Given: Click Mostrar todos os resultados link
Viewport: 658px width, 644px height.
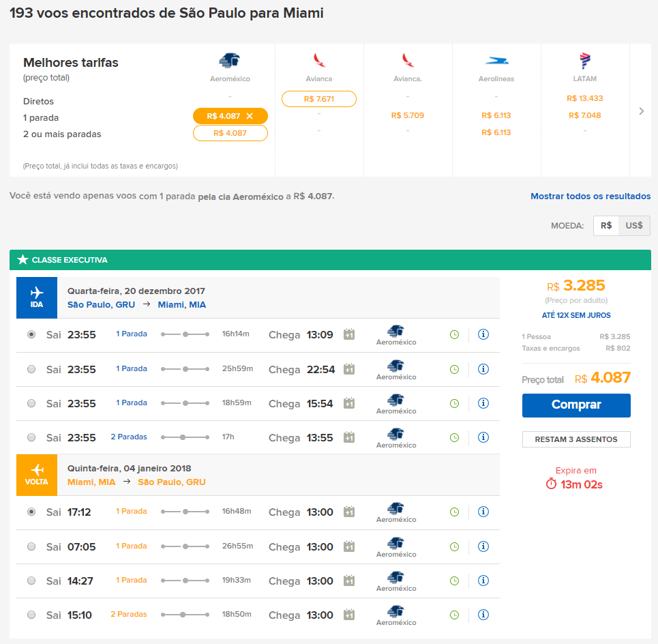Looking at the screenshot, I should (590, 196).
